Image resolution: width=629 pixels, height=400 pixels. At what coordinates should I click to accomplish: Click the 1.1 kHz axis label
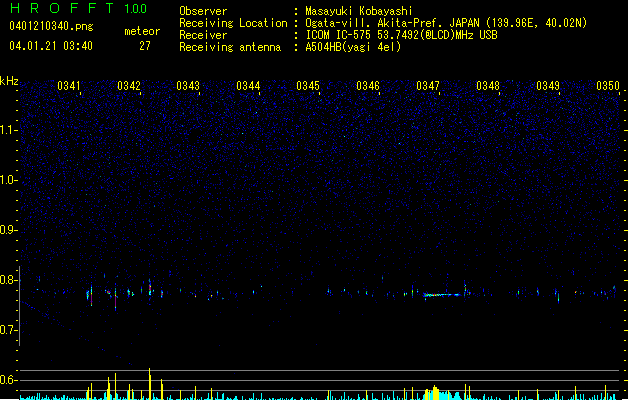(x=9, y=130)
